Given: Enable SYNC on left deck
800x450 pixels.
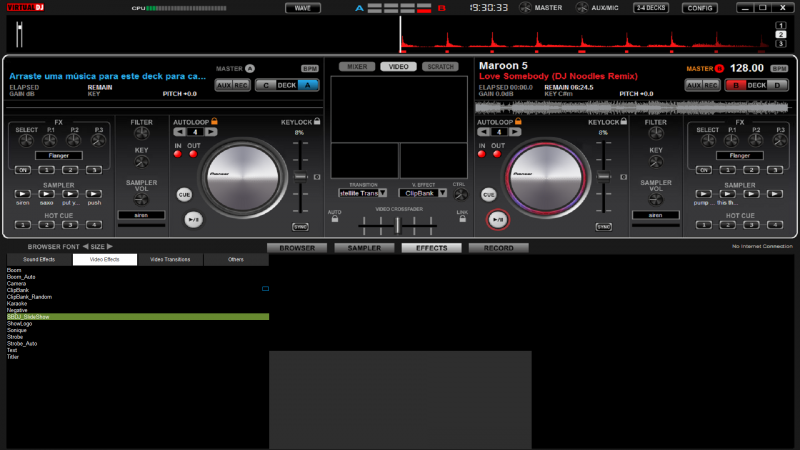Looking at the screenshot, I should coord(300,227).
